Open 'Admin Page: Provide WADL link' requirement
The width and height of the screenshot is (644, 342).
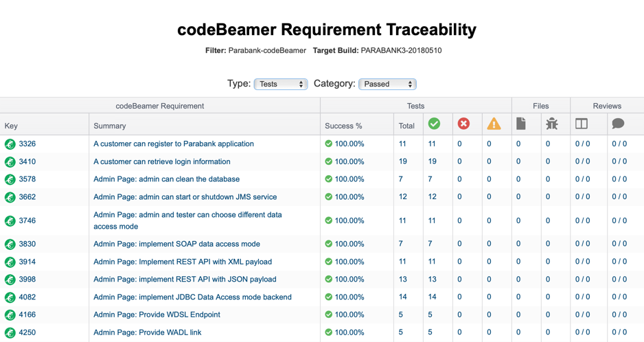[x=148, y=332]
